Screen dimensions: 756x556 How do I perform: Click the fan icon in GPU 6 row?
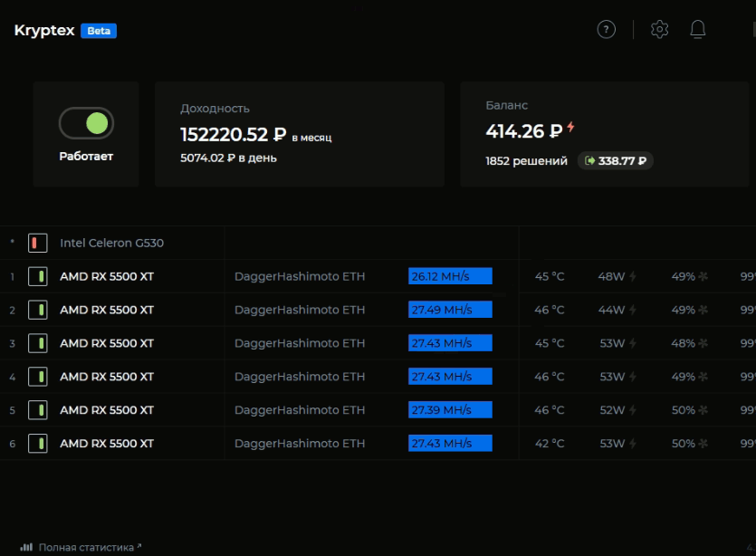(x=703, y=444)
